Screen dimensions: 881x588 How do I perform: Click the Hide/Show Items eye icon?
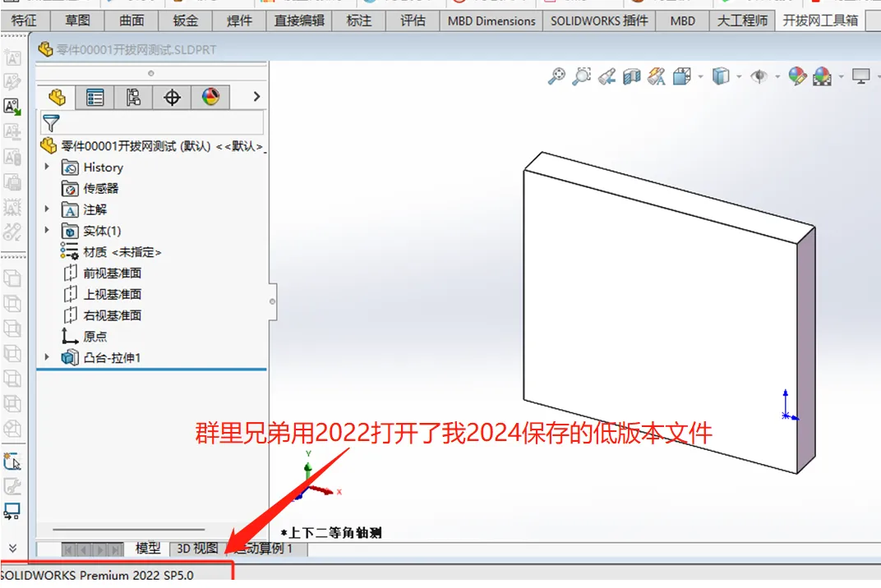pos(759,76)
